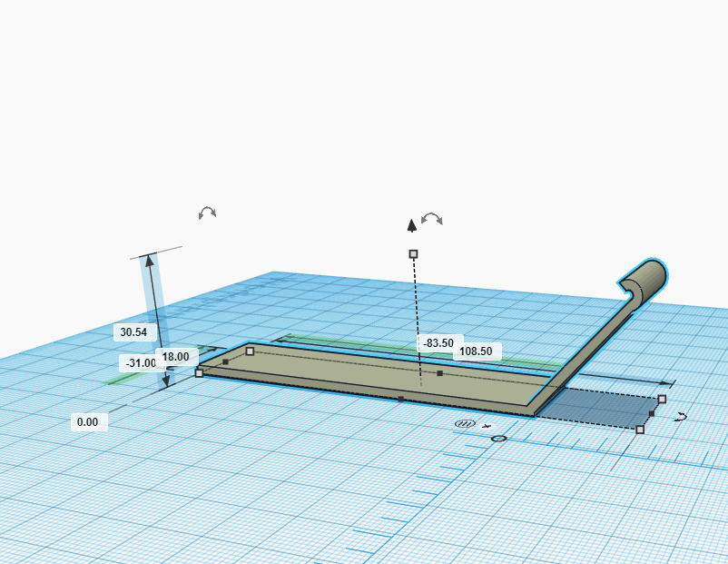Click the top height handle square
The width and height of the screenshot is (728, 564).
point(413,254)
